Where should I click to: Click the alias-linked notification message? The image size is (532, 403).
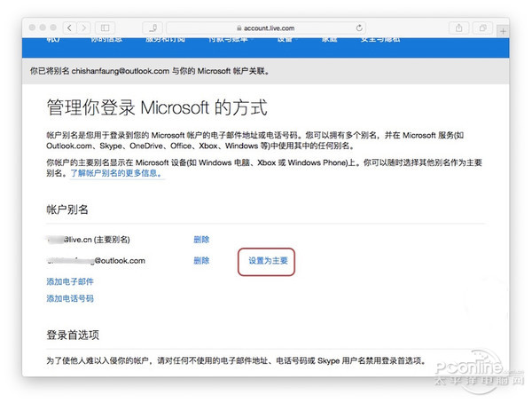tap(149, 71)
